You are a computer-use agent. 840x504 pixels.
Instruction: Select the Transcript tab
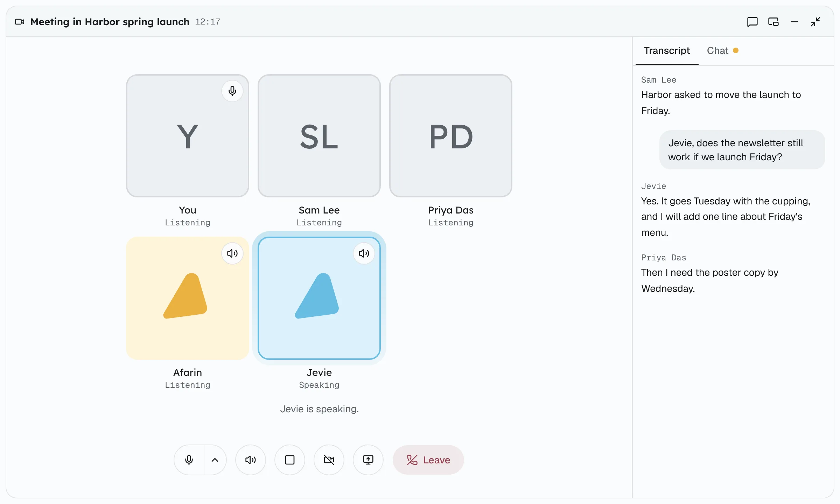(667, 51)
